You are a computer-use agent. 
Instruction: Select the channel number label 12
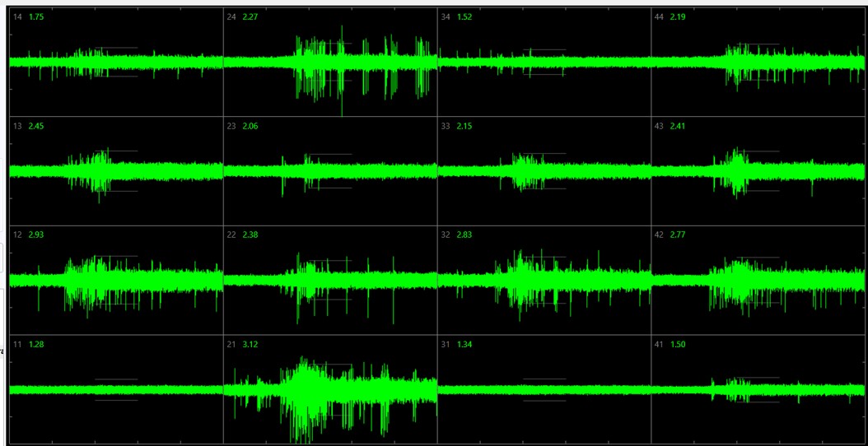[17, 235]
